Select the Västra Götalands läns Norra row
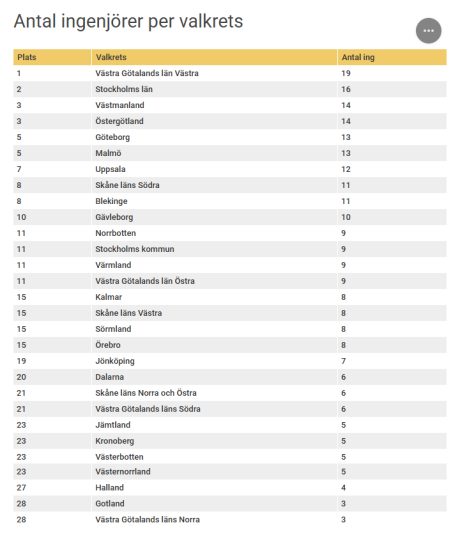The width and height of the screenshot is (460, 539). tap(230, 519)
